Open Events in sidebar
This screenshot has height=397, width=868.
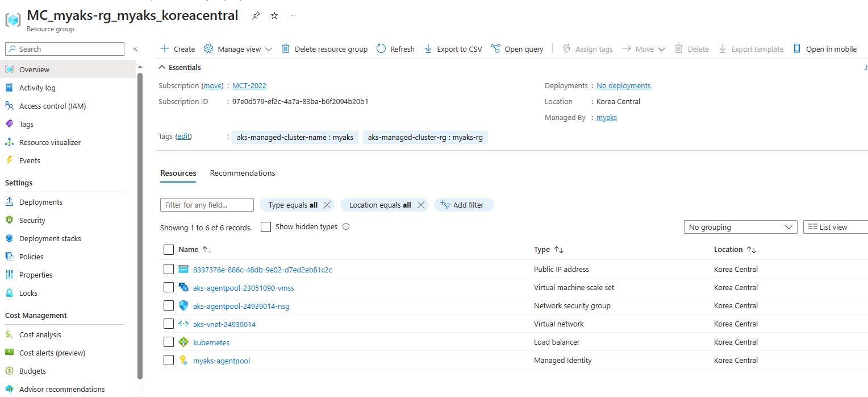click(x=30, y=160)
